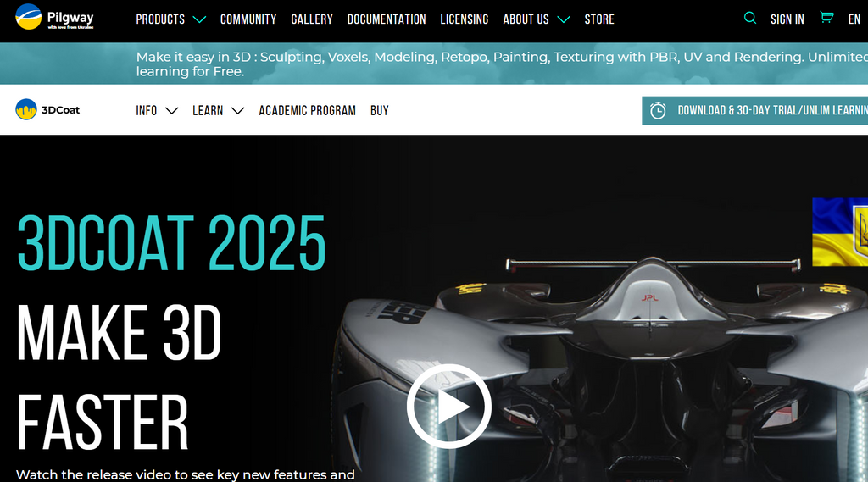Expand the Learn submenu
The image size is (868, 482).
tap(218, 110)
